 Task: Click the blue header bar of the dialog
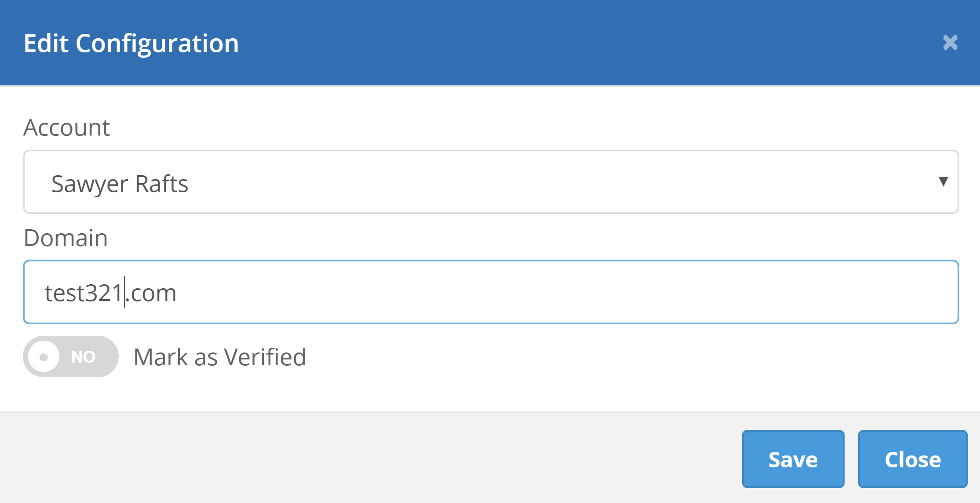point(528,43)
